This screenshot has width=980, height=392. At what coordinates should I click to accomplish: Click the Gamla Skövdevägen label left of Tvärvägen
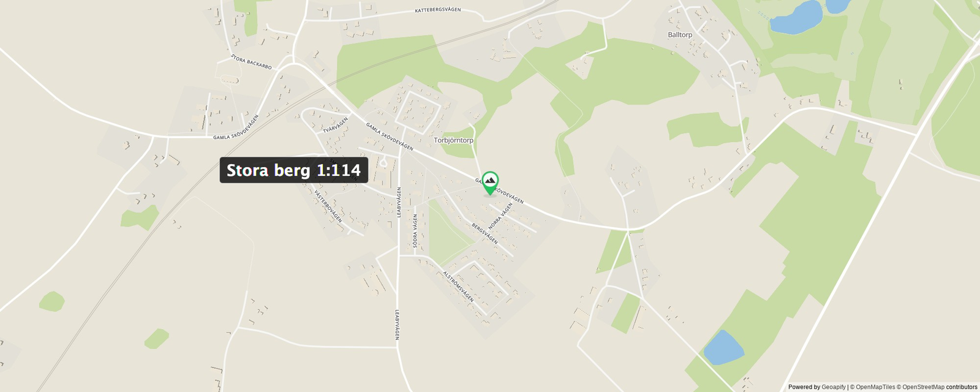click(236, 127)
